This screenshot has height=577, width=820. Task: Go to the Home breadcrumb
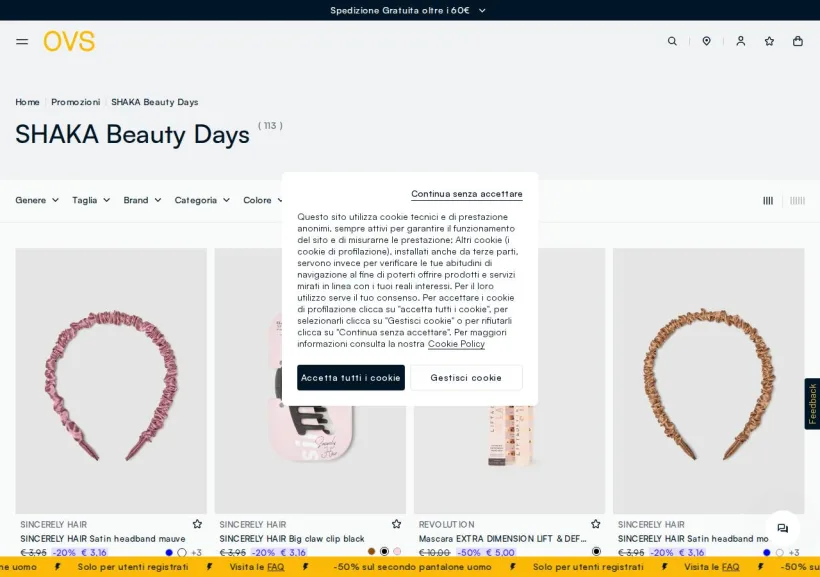(27, 102)
